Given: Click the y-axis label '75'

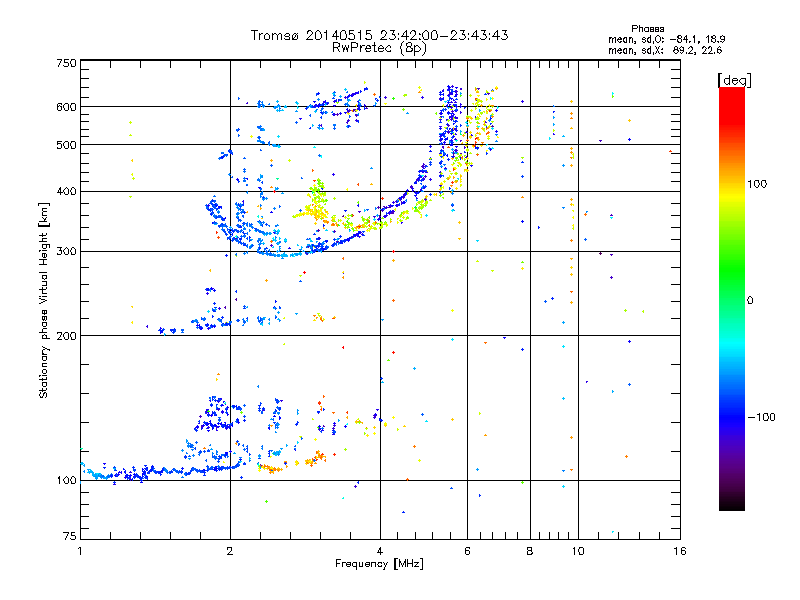Looking at the screenshot, I should coord(69,536).
